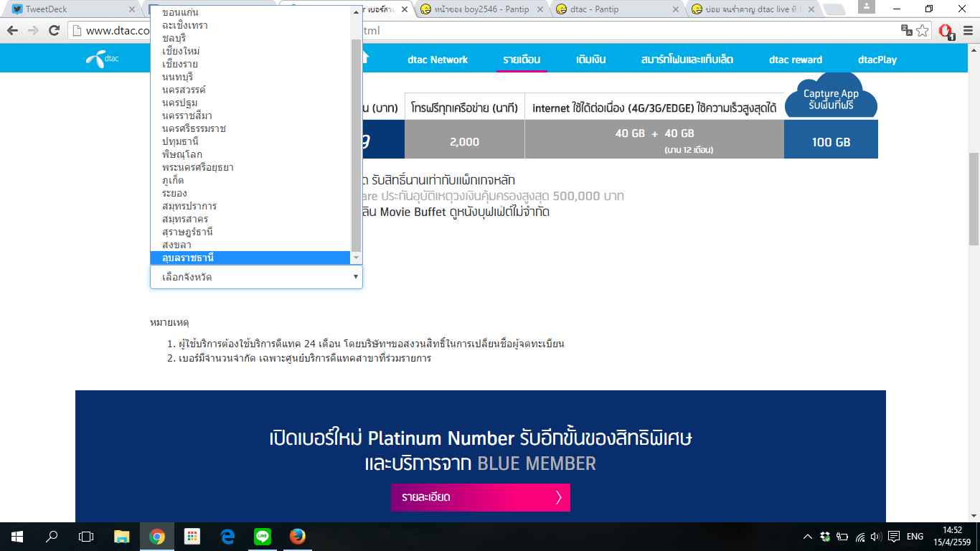Select ขอนแก่น from the province list
This screenshot has width=980, height=551.
250,12
